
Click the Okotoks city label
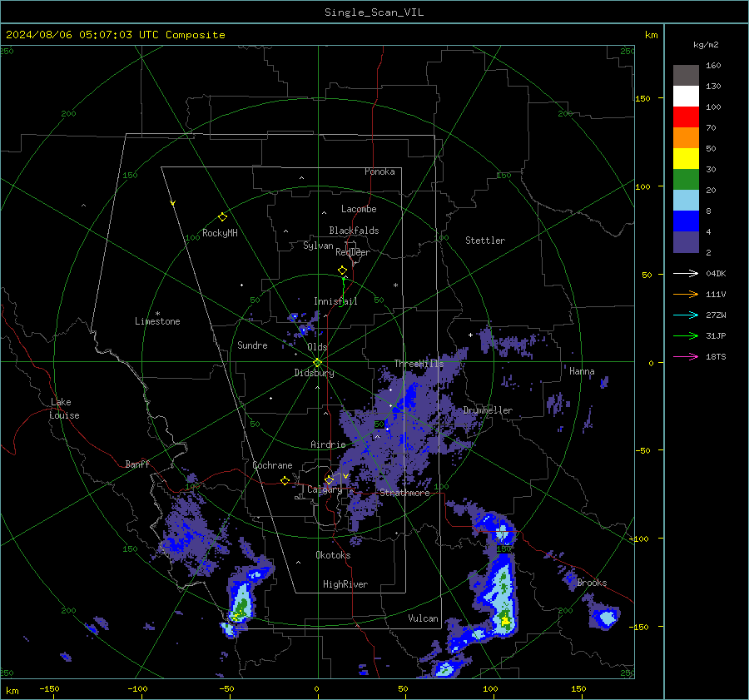pyautogui.click(x=333, y=555)
